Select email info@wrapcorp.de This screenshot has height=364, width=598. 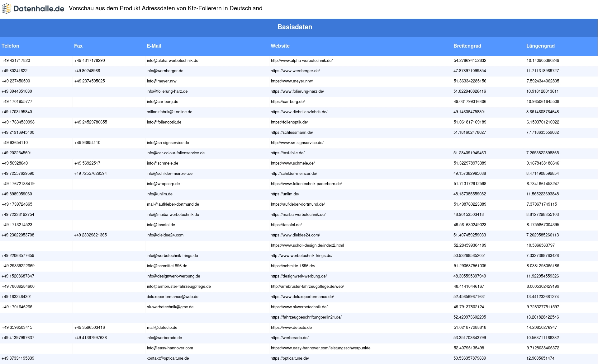tap(163, 184)
